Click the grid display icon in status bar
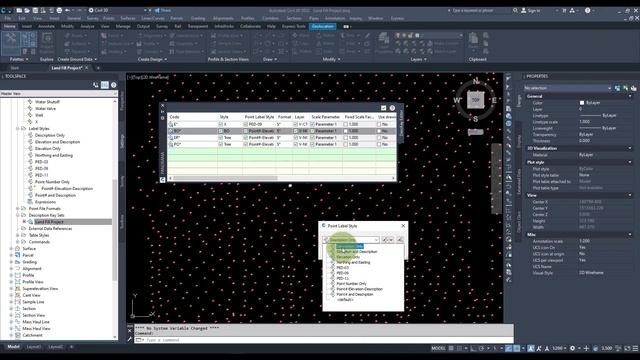Screen dimensions: 640x360 pyautogui.click(x=451, y=348)
